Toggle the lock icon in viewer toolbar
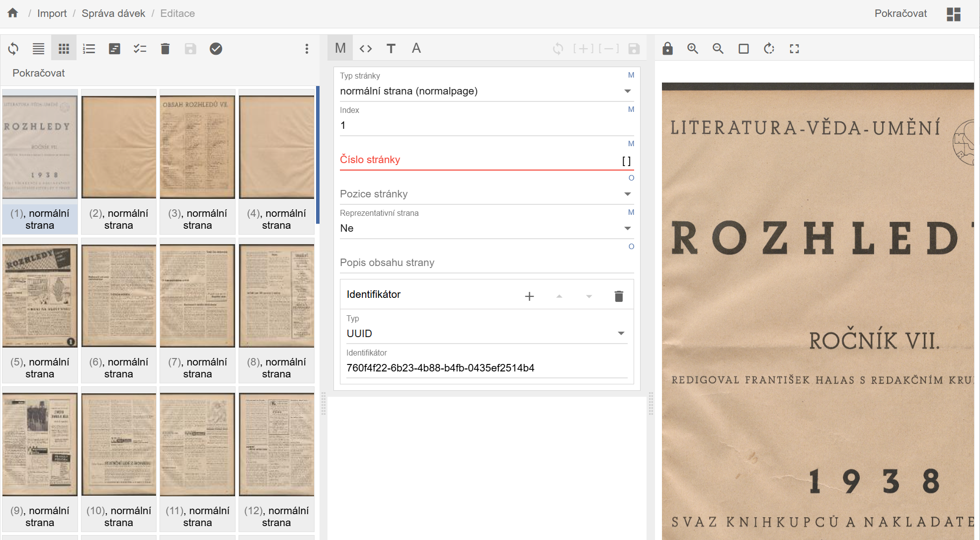 (x=667, y=49)
